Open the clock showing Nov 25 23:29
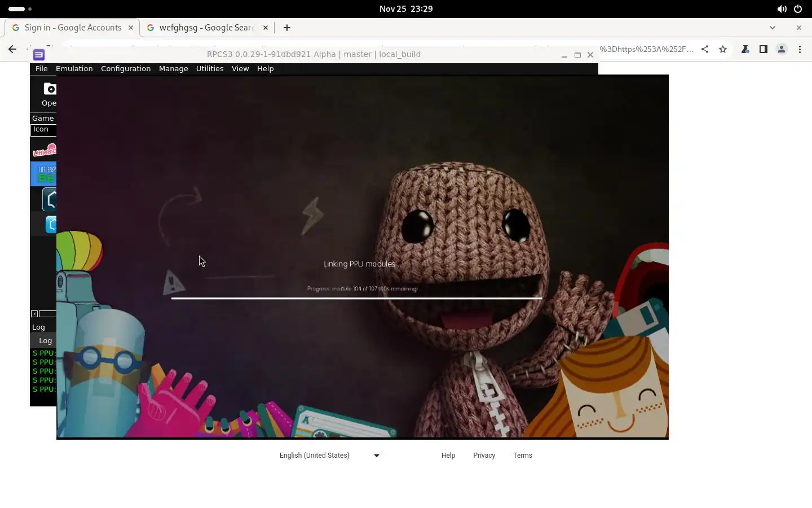 406,9
